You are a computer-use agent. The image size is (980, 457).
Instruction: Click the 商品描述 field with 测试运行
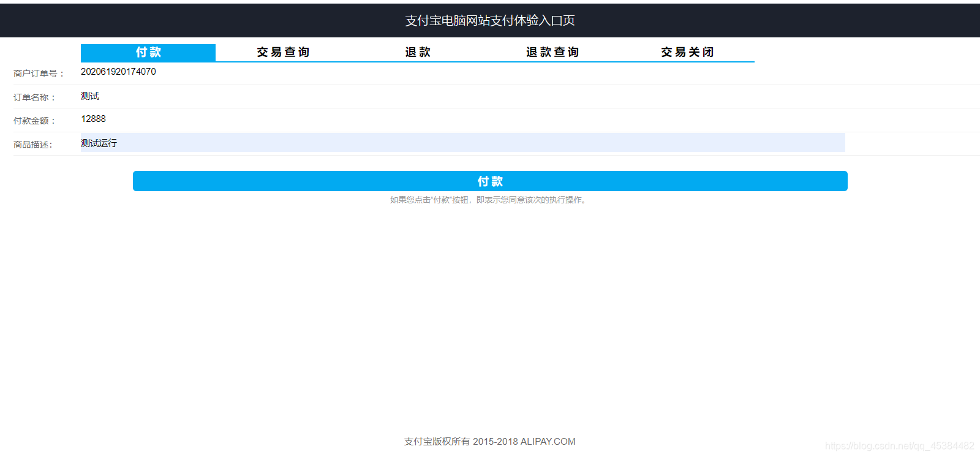point(463,143)
